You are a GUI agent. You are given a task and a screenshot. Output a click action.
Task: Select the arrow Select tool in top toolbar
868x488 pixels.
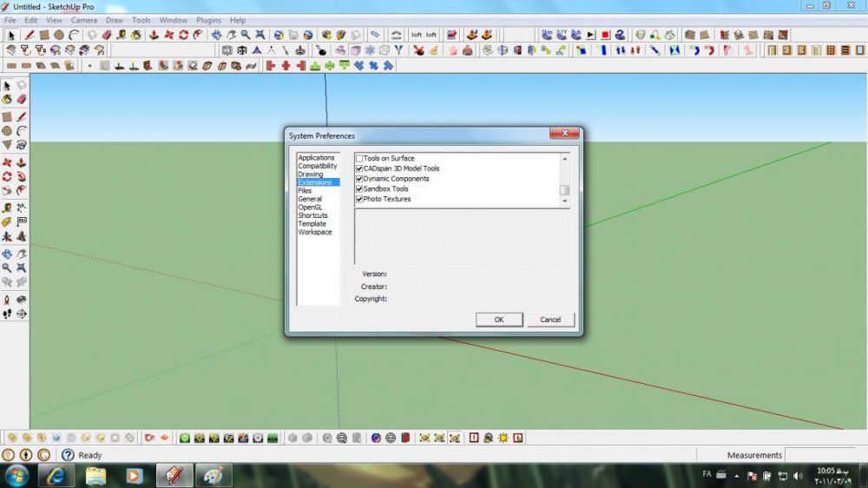click(11, 35)
